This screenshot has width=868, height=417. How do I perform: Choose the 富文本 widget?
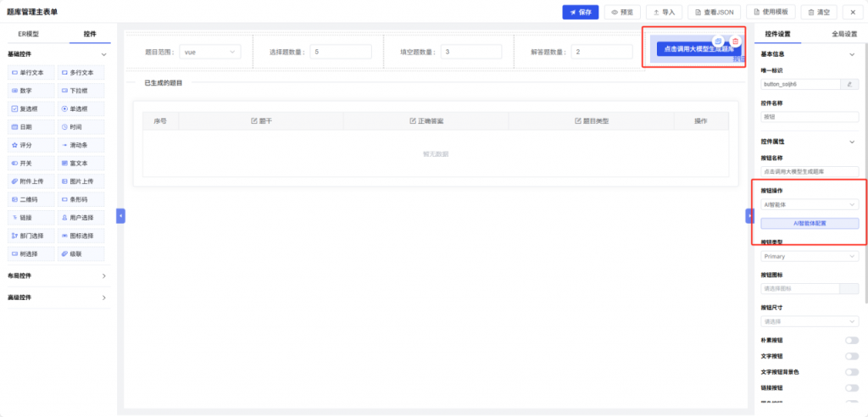coord(81,164)
